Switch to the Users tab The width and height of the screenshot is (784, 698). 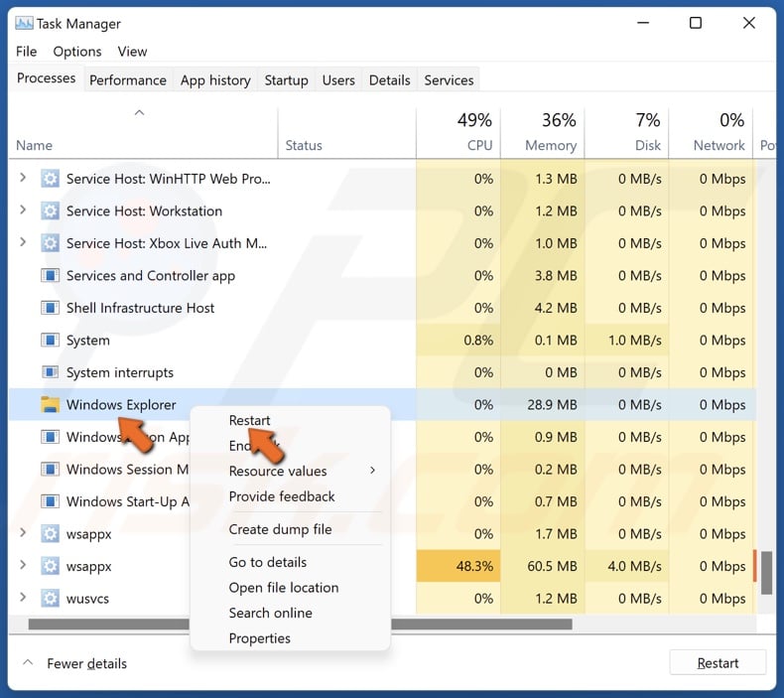(338, 80)
